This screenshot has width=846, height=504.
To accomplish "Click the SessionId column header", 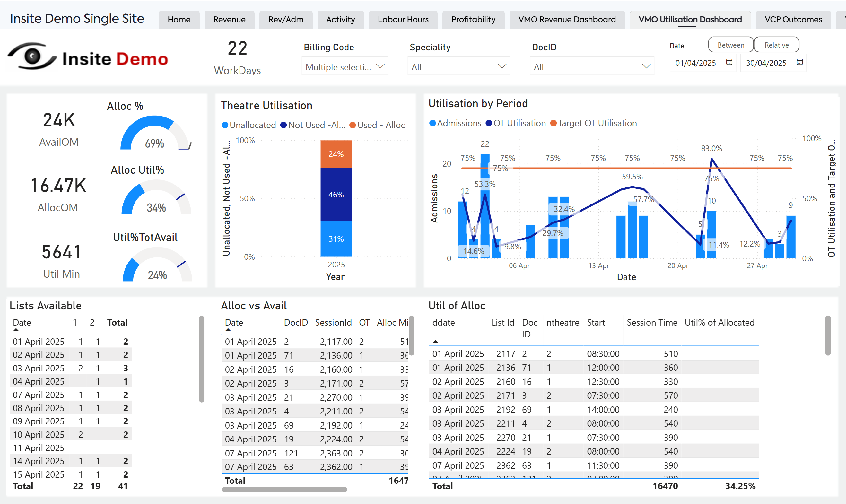I will coord(333,322).
